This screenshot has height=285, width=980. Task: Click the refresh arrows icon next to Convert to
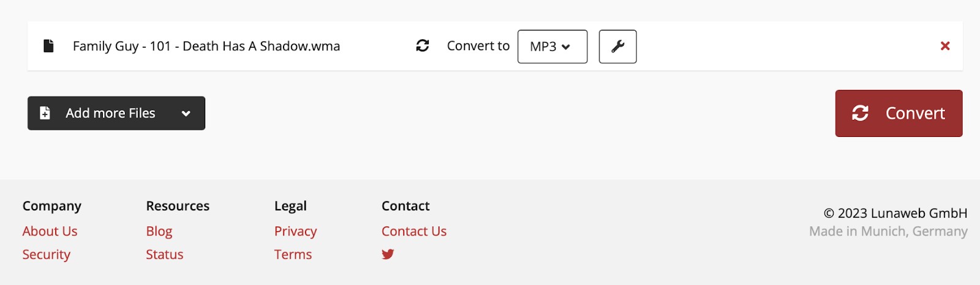click(423, 46)
